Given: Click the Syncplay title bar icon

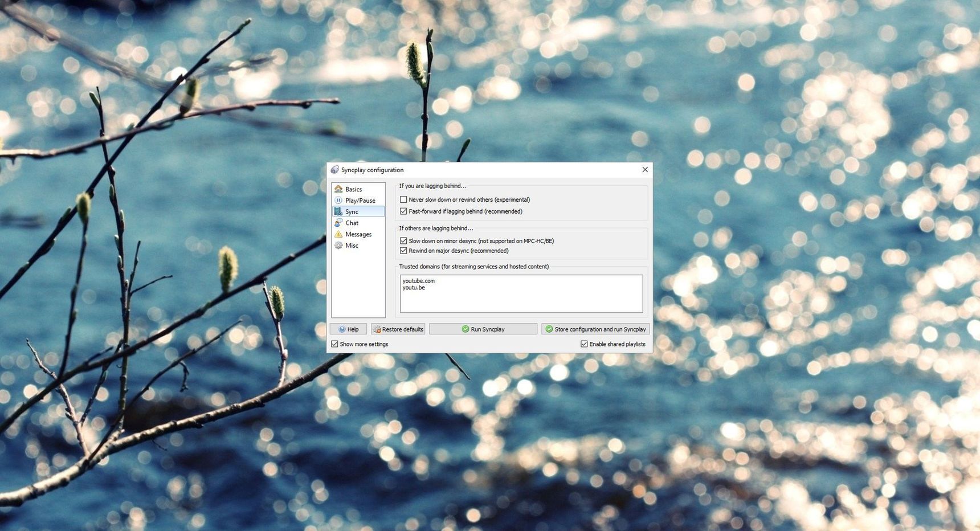Looking at the screenshot, I should tap(334, 170).
